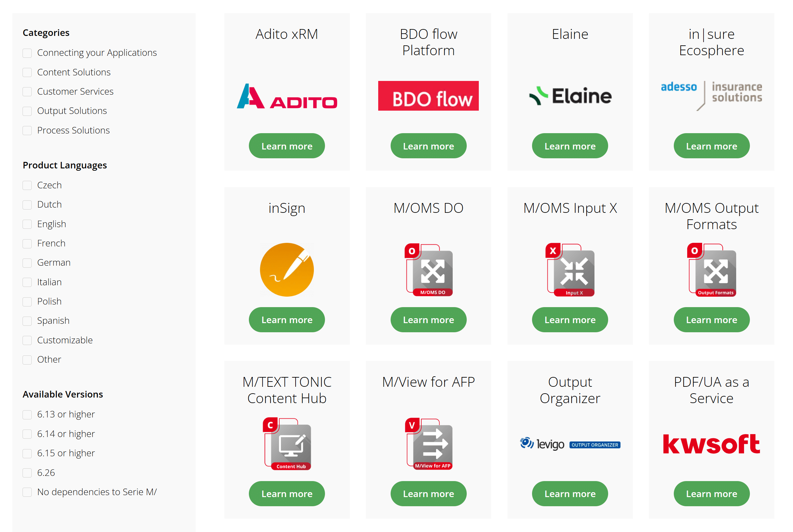
Task: Click the Output Formats product icon
Action: tap(712, 270)
